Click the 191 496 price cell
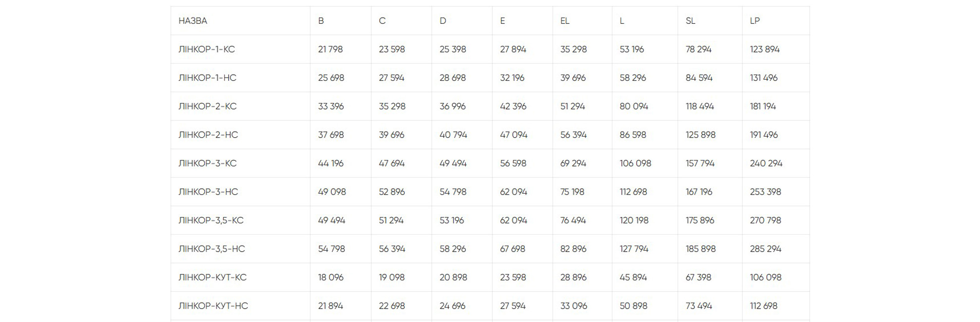980x322 pixels. pyautogui.click(x=764, y=135)
